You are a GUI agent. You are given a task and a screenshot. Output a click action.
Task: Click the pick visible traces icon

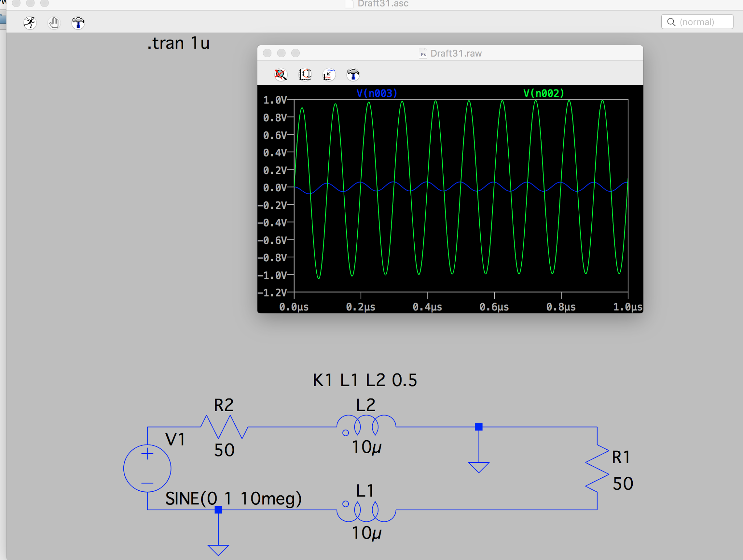click(329, 75)
